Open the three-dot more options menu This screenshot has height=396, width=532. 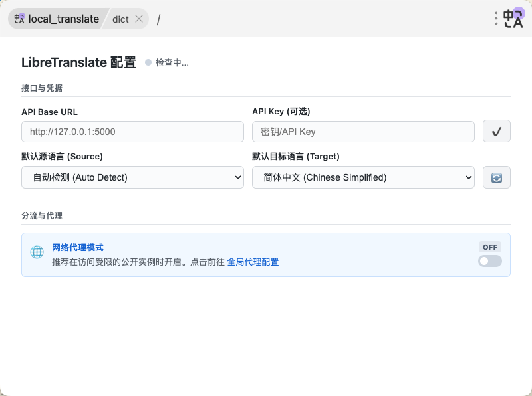[x=496, y=19]
